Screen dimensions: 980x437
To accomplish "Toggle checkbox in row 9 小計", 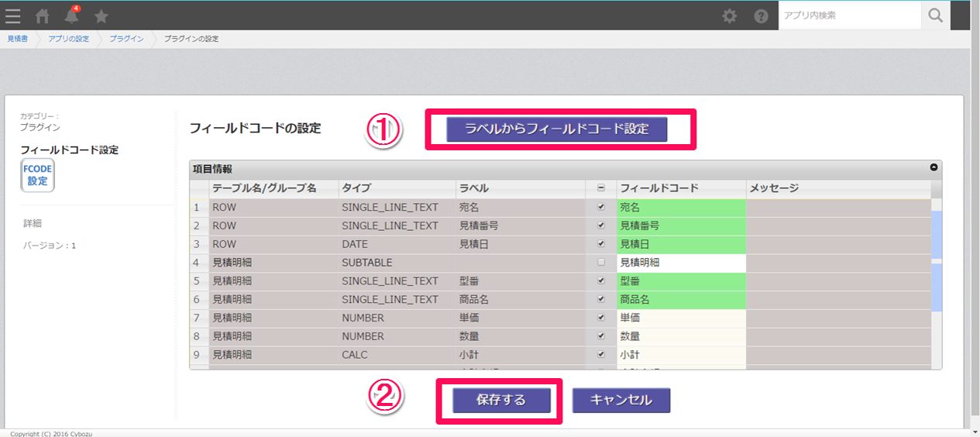I will coord(601,355).
